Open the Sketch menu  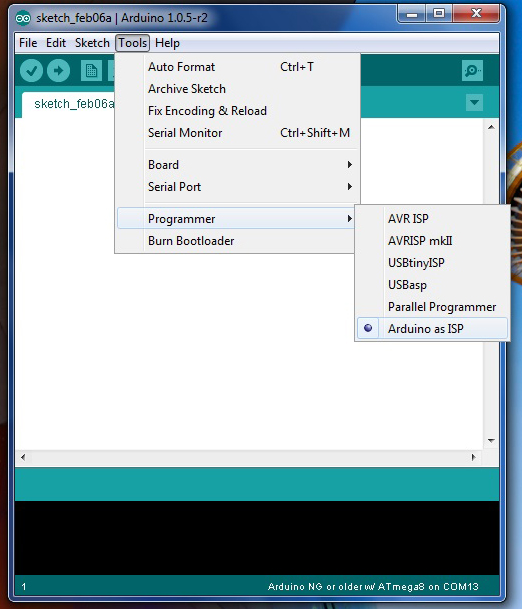click(x=92, y=43)
